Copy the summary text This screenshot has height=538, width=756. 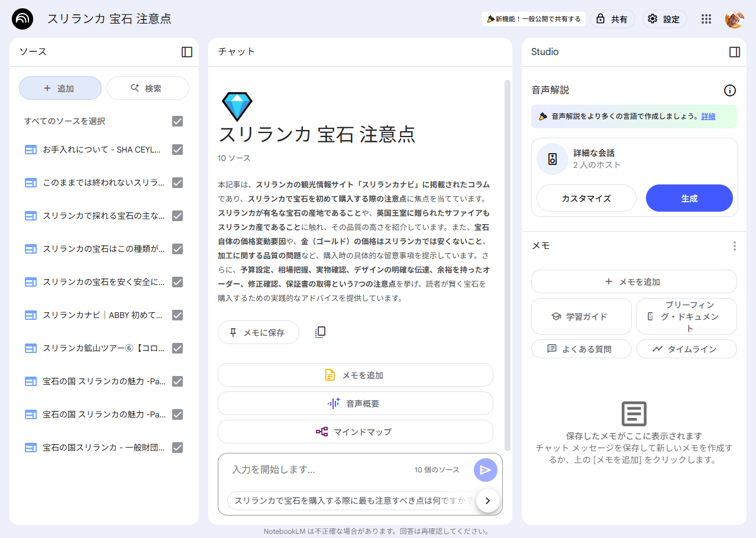pos(320,332)
